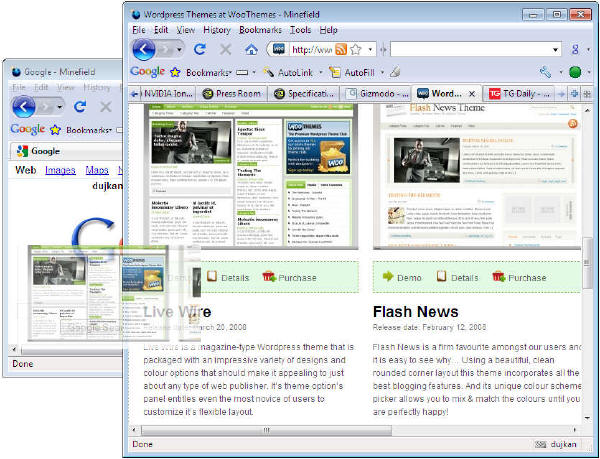Switch to the Press Room tab
Viewport: 600px width, 459px height.
pyautogui.click(x=231, y=94)
